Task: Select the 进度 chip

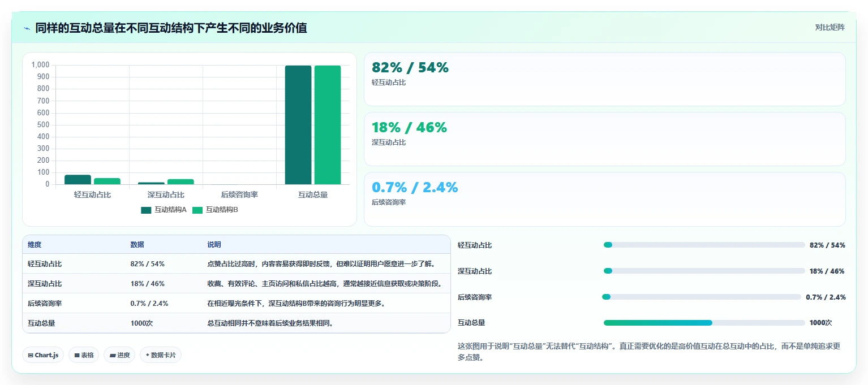Action: 119,355
